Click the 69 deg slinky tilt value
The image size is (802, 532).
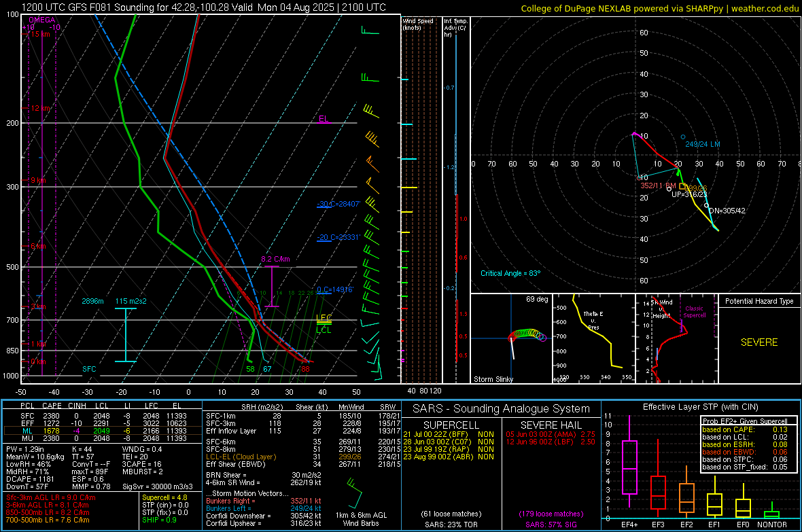(537, 299)
